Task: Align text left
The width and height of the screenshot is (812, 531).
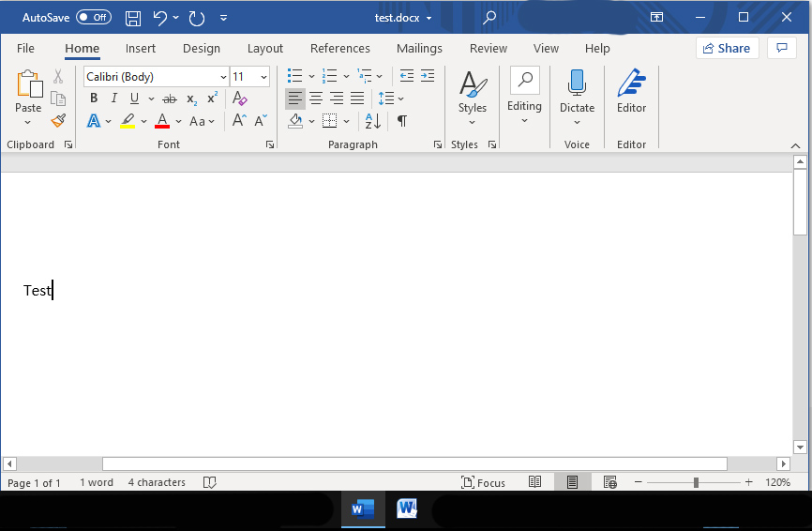Action: pyautogui.click(x=295, y=99)
